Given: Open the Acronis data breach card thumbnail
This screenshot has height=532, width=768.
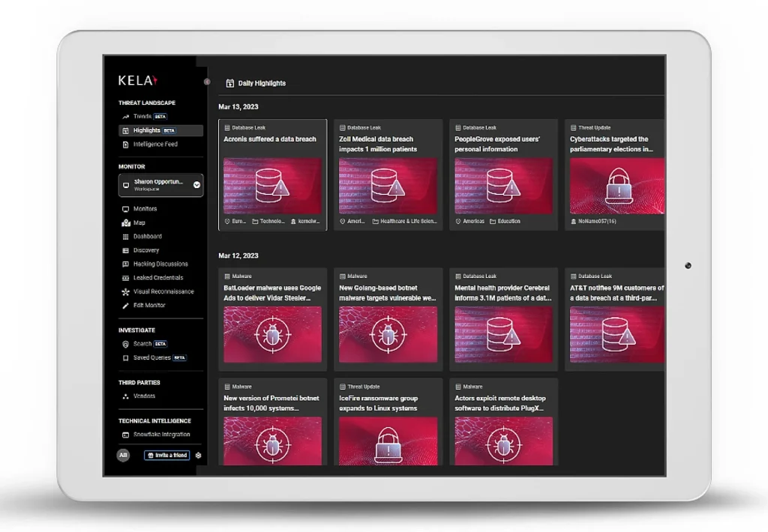Looking at the screenshot, I should pyautogui.click(x=272, y=186).
